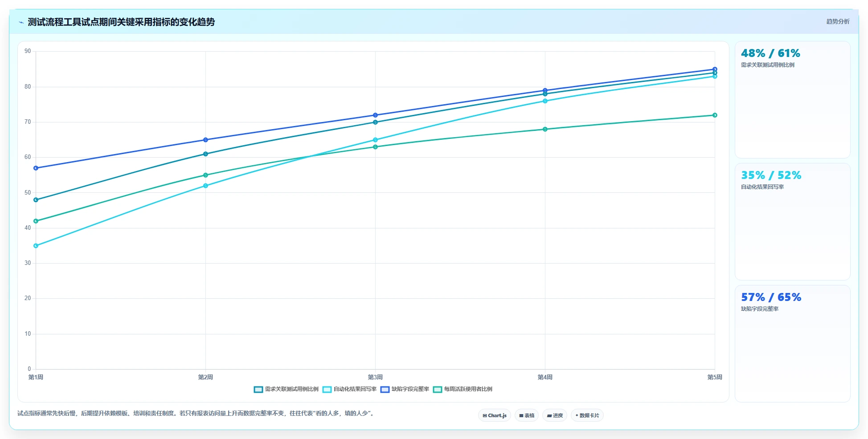The image size is (868, 439).
Task: Click the y-axis value 40
Action: click(x=28, y=228)
